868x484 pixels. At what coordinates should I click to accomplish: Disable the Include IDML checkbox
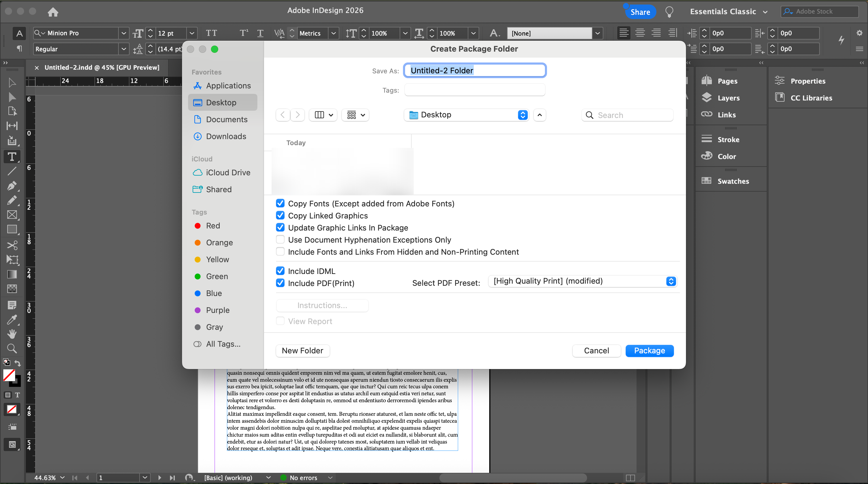tap(280, 271)
